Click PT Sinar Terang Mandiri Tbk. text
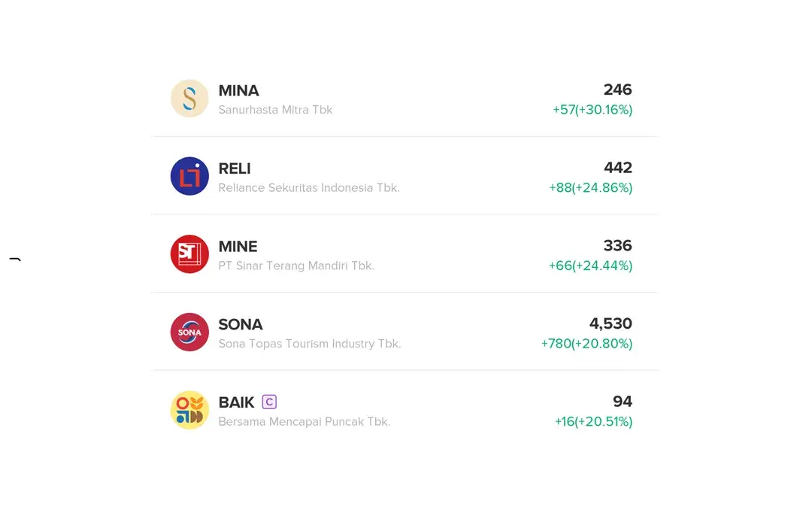The image size is (812, 519). [x=296, y=266]
